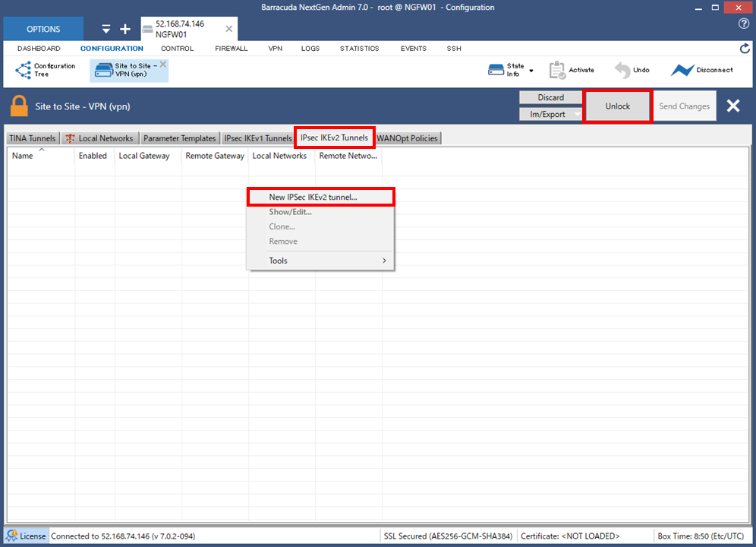Switch to the CONTROL tab
This screenshot has height=547, width=756.
178,49
